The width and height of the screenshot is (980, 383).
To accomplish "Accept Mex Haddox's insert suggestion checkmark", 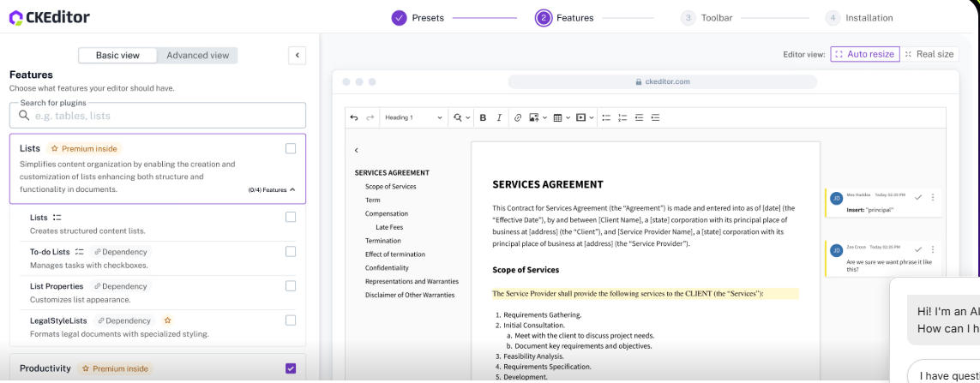I will click(918, 197).
